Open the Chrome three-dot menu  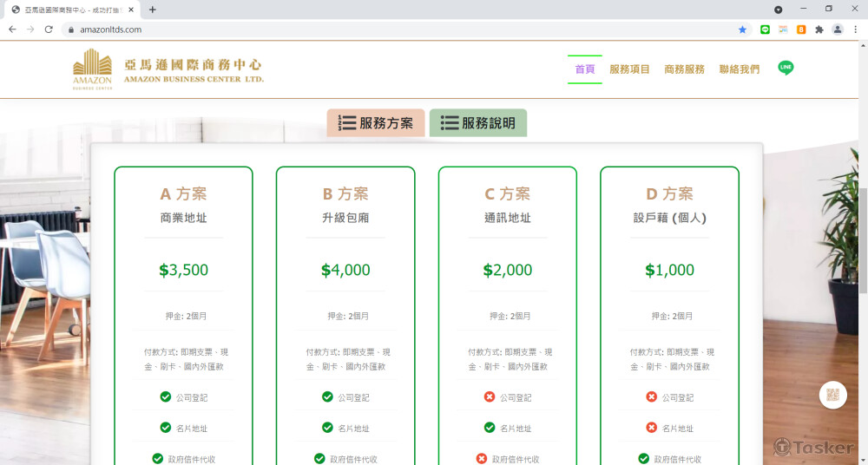pyautogui.click(x=854, y=29)
